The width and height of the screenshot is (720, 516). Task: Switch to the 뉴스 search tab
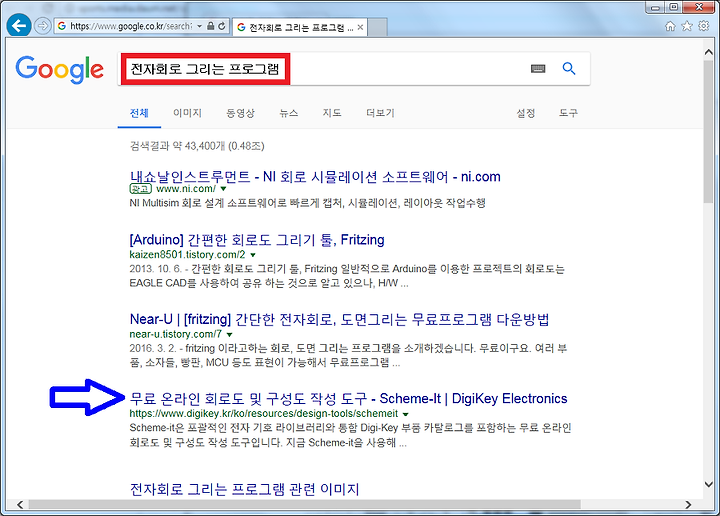pyautogui.click(x=289, y=113)
